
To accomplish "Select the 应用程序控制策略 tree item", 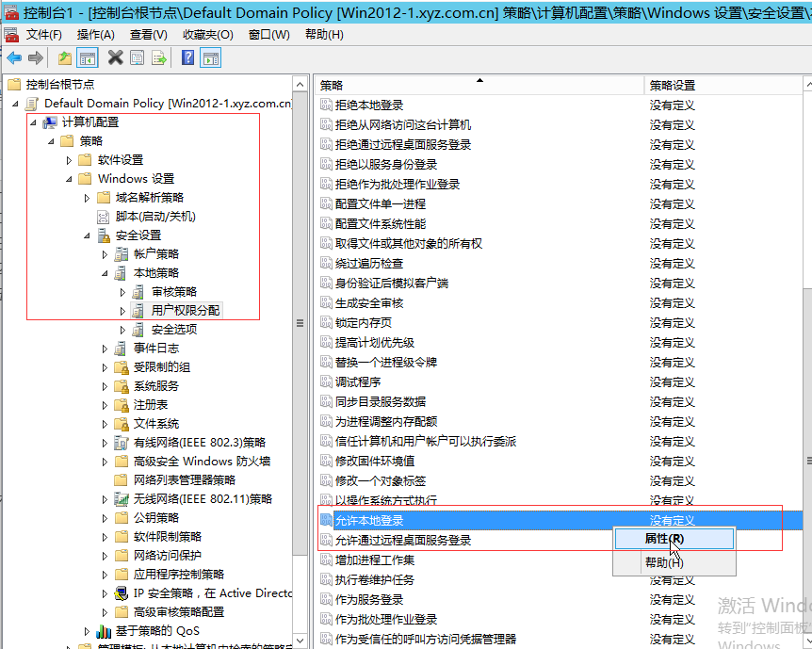I will pyautogui.click(x=179, y=575).
